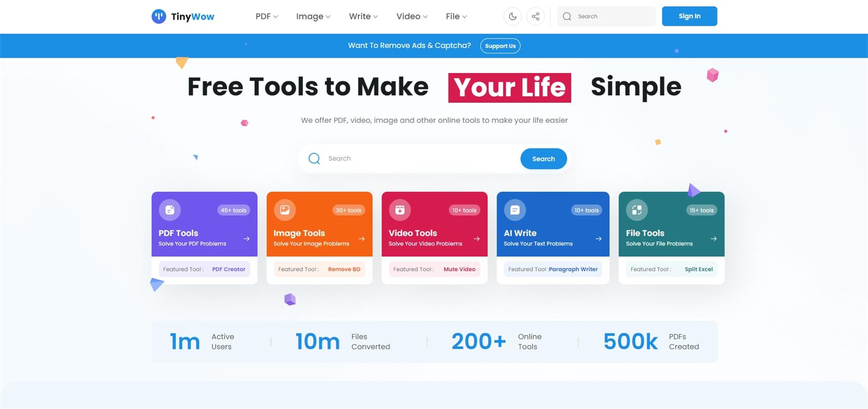Click the PDF Tools card title
This screenshot has width=868, height=409.
tap(178, 233)
